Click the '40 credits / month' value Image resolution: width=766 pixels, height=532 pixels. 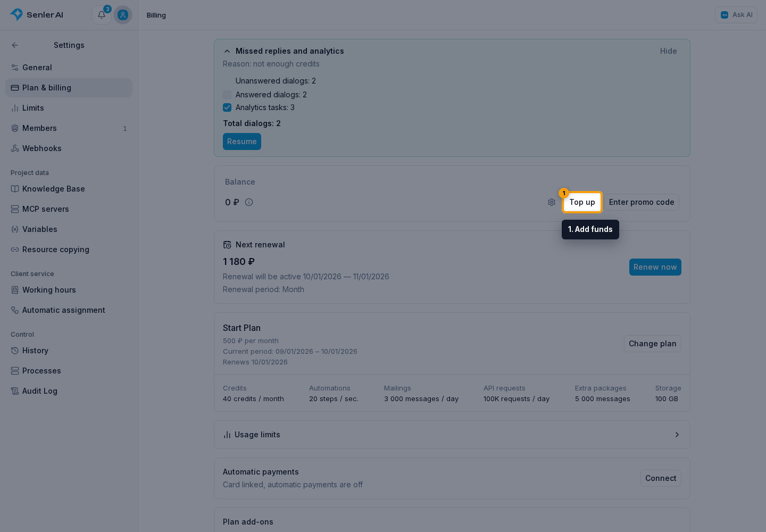point(253,399)
